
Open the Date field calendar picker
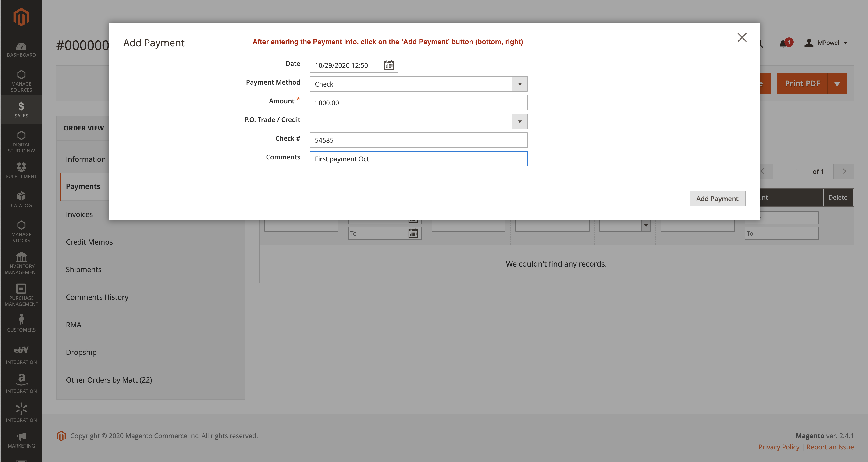point(389,65)
